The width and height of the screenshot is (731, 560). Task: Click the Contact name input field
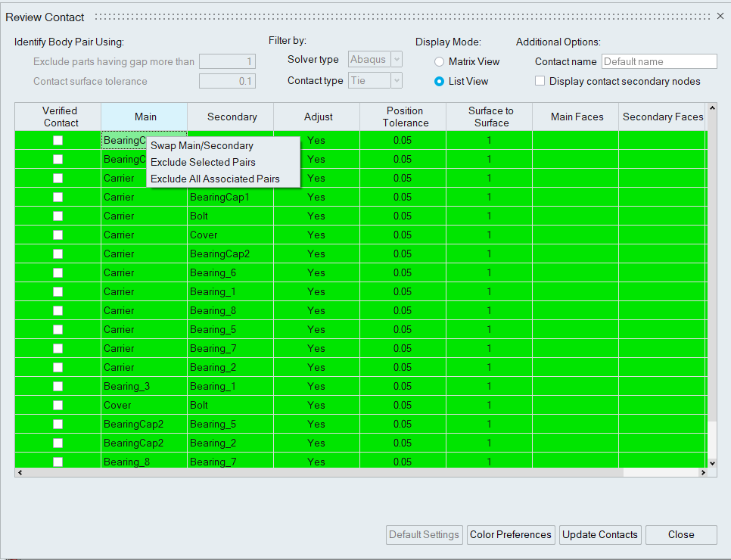click(x=658, y=62)
